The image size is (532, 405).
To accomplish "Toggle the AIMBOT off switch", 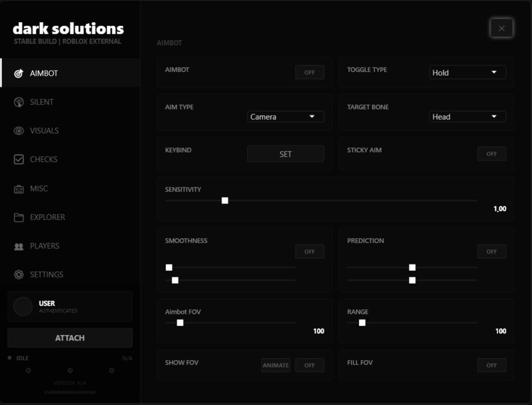I will click(310, 72).
